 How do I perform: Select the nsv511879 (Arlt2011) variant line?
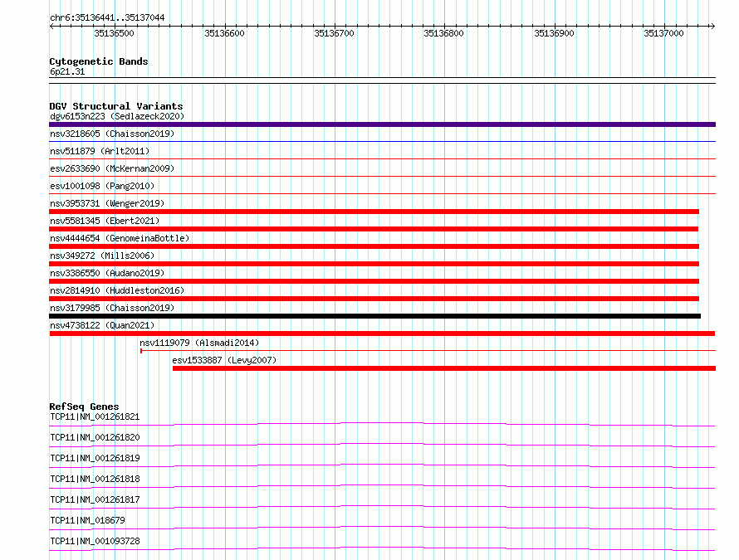tap(382, 158)
